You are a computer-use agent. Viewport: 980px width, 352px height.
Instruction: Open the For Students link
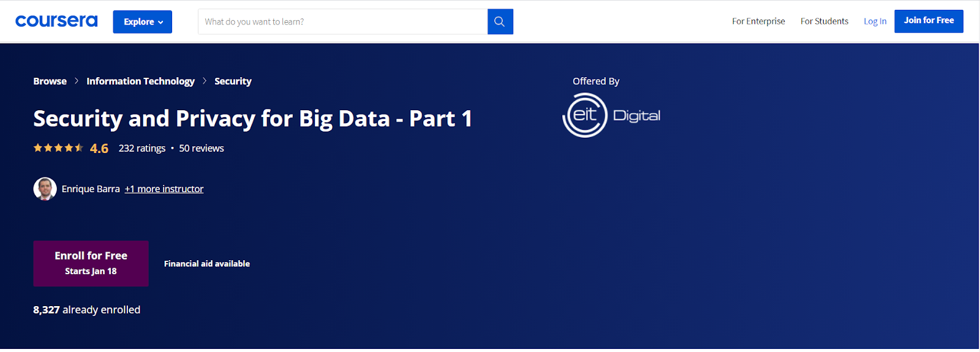point(824,21)
